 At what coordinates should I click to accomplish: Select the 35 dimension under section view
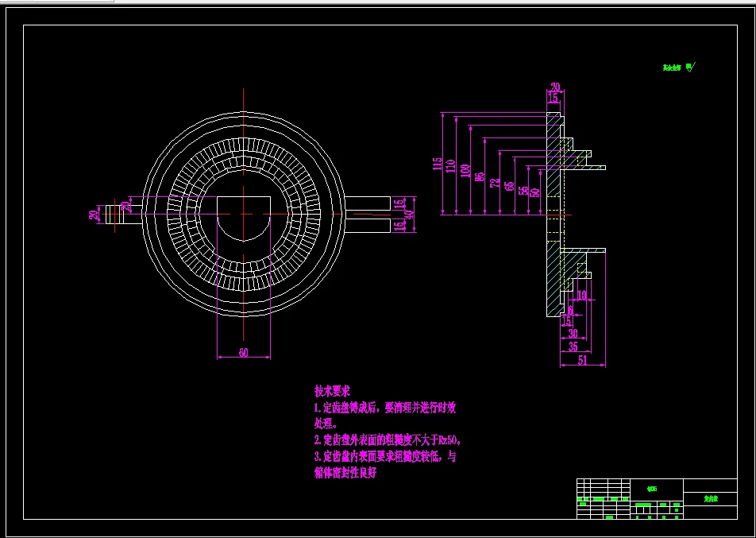coord(573,346)
